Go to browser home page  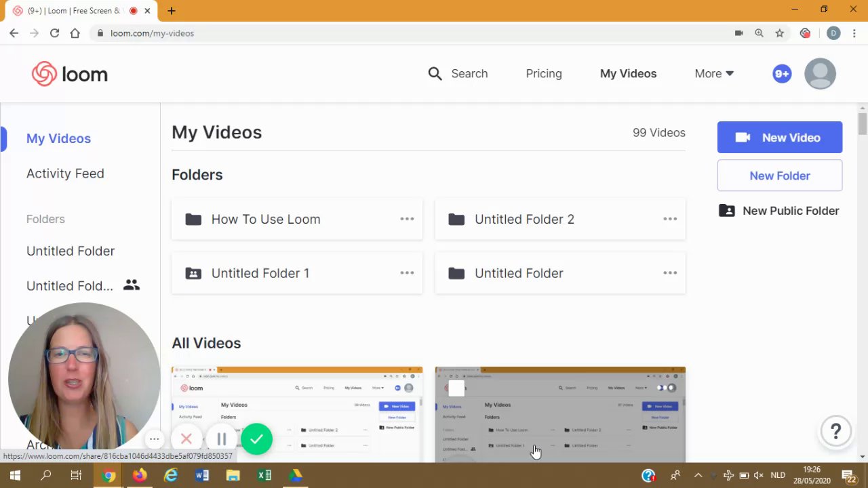(x=75, y=33)
